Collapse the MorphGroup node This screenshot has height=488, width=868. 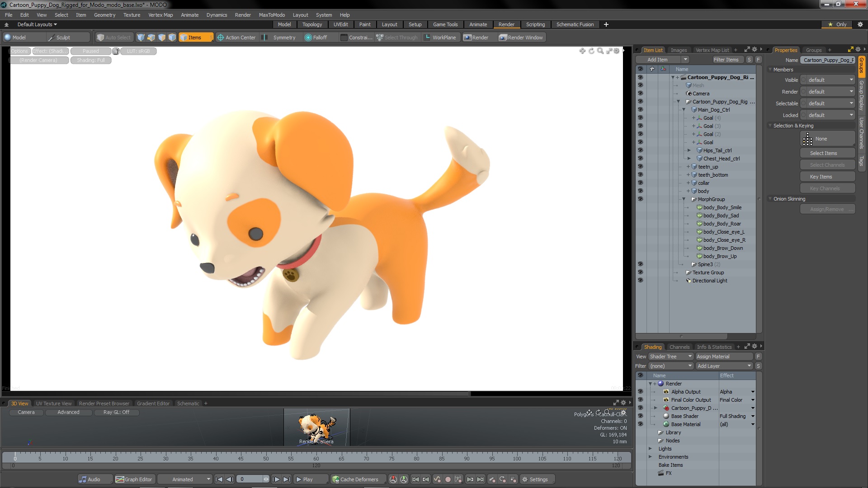[684, 199]
